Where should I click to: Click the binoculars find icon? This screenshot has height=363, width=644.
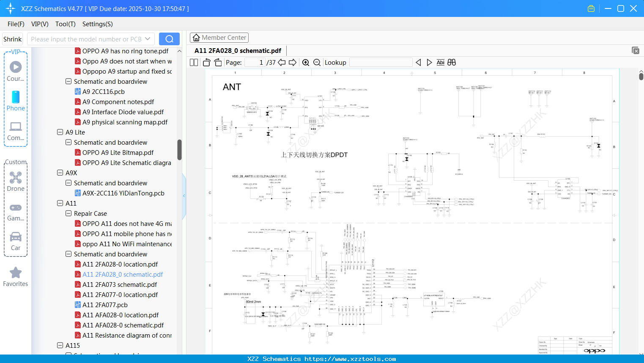click(452, 63)
